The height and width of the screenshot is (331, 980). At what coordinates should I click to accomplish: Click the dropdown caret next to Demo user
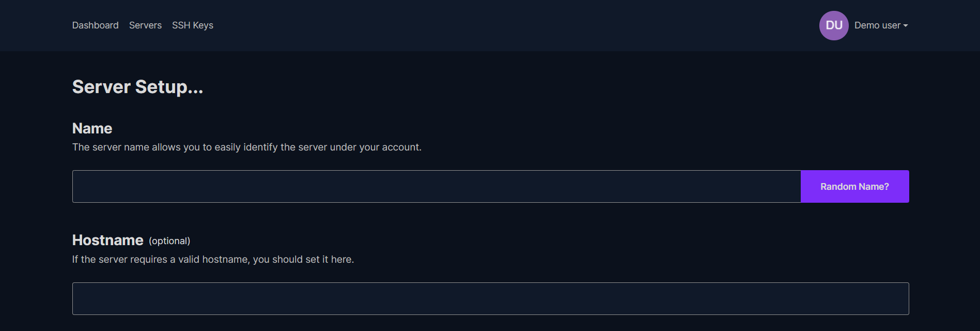click(905, 26)
